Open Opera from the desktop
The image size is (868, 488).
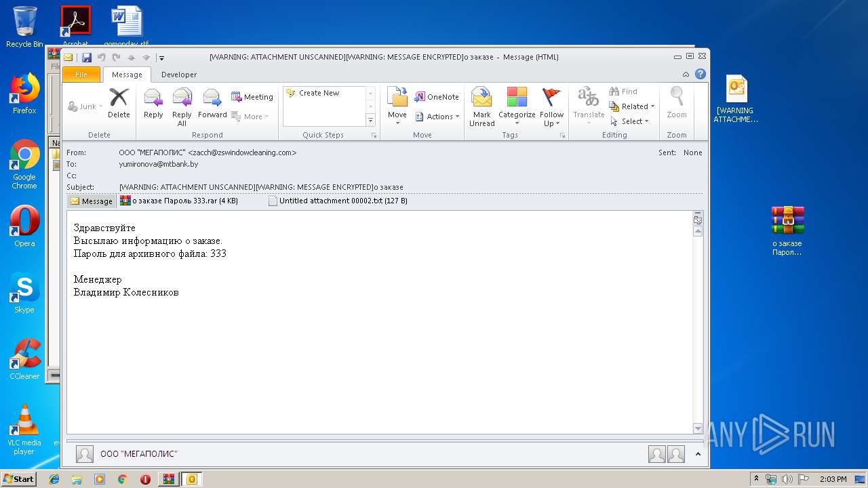pos(24,226)
